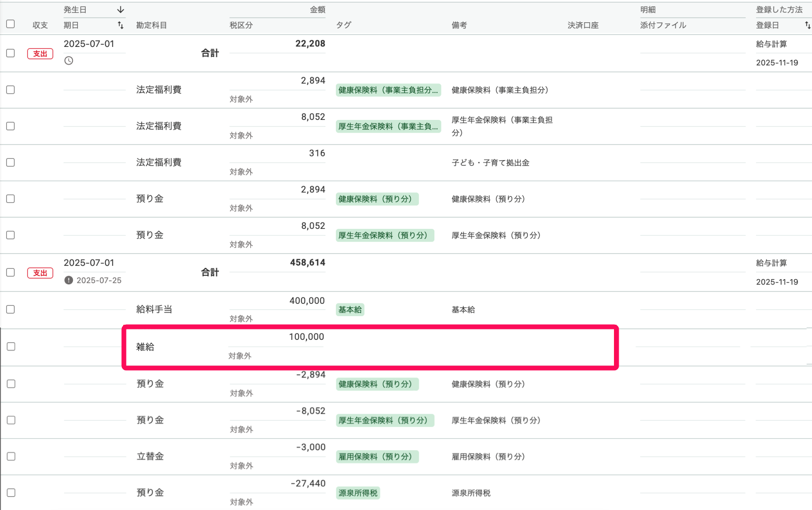Click the 健康保険料（事業主負担分… tag
The width and height of the screenshot is (812, 510).
(x=388, y=90)
